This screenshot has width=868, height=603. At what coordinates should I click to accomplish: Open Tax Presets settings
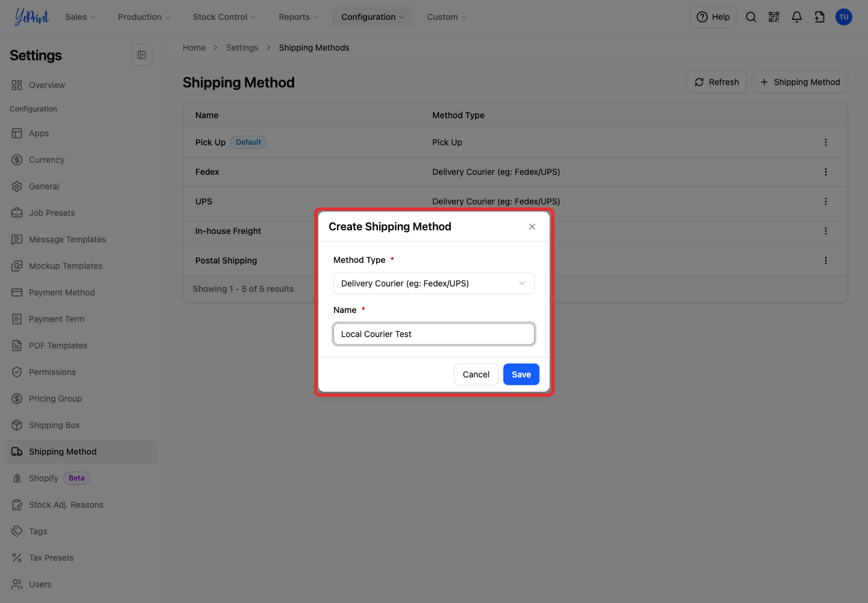click(x=81, y=558)
